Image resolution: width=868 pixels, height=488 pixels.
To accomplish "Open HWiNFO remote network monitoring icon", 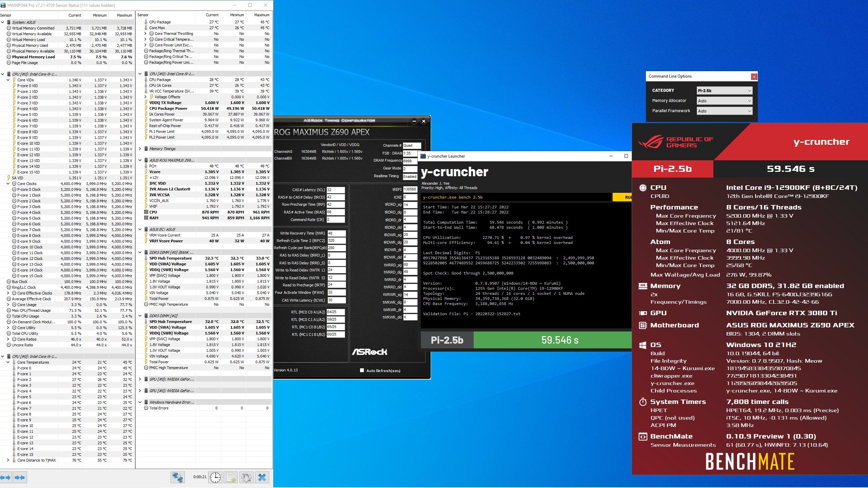I will (x=178, y=477).
